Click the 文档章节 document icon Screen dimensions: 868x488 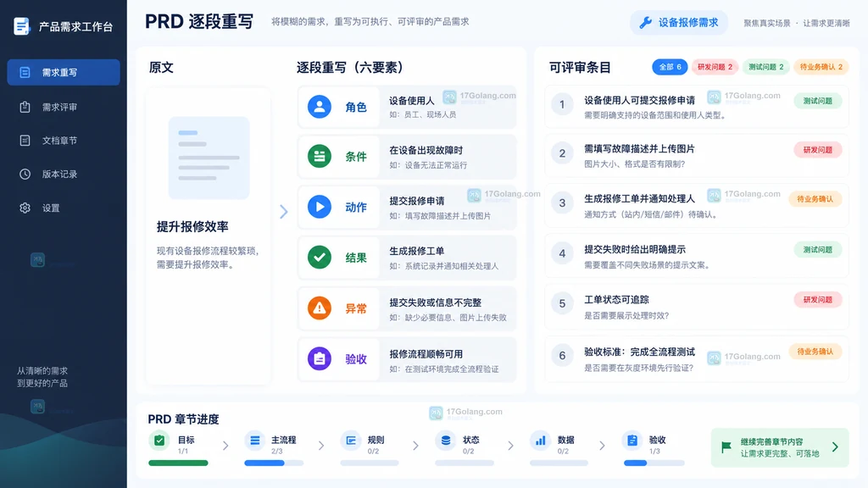(x=25, y=141)
